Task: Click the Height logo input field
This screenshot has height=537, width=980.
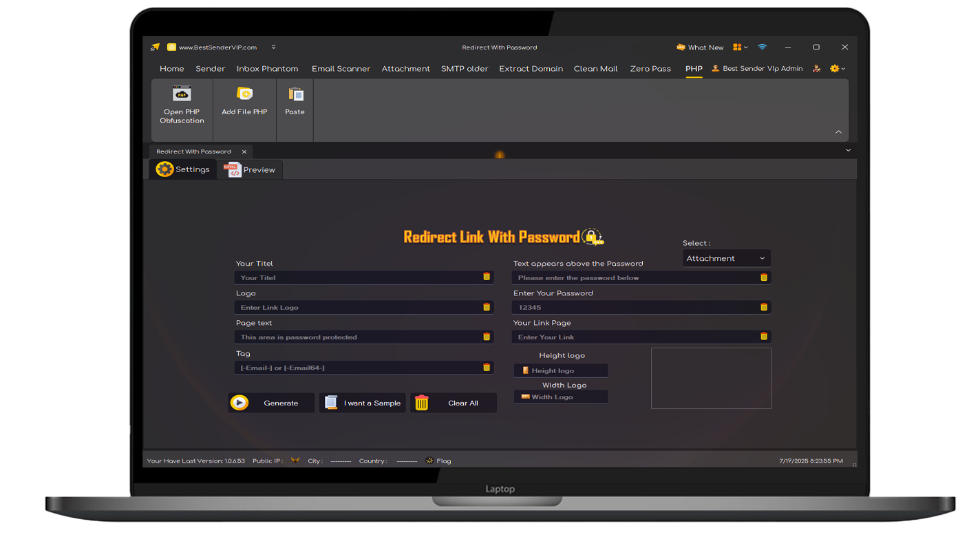Action: (x=561, y=370)
